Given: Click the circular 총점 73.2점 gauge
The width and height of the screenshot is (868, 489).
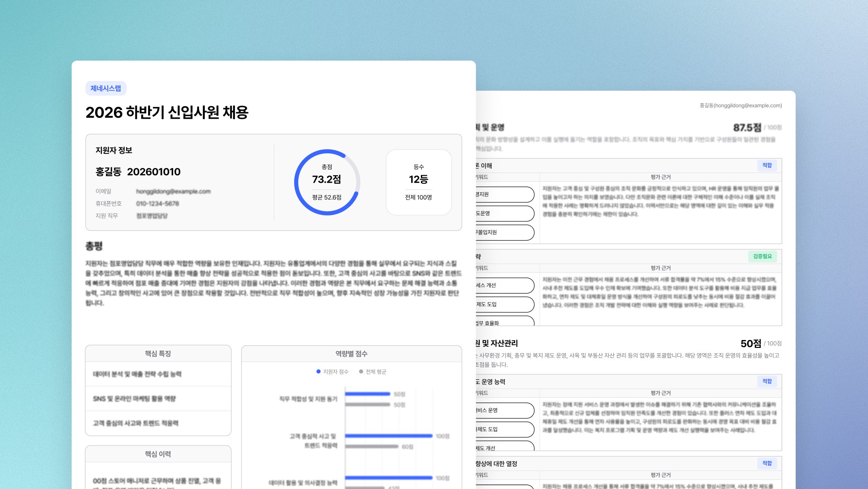Looking at the screenshot, I should coord(327,182).
